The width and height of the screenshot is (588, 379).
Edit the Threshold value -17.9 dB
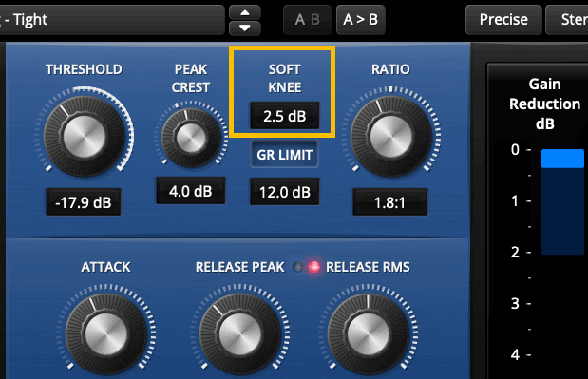[x=84, y=202]
